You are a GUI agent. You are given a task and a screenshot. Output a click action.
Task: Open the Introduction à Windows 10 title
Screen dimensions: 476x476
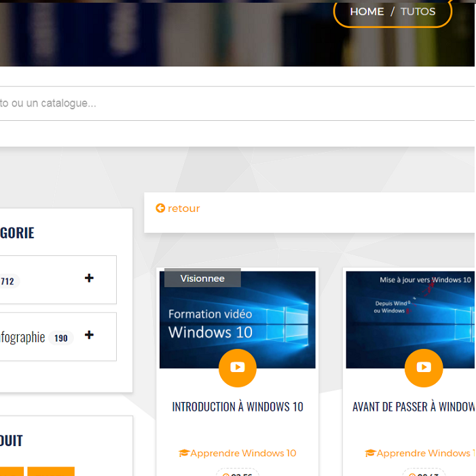238,407
